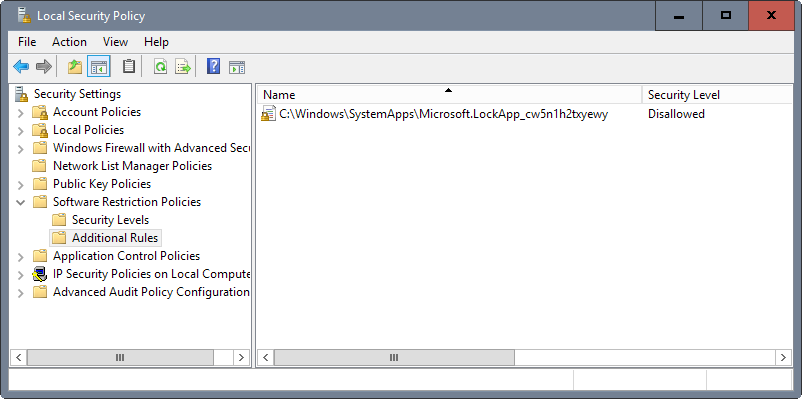802x399 pixels.
Task: Click the LockApp path rule icon
Action: coord(268,114)
